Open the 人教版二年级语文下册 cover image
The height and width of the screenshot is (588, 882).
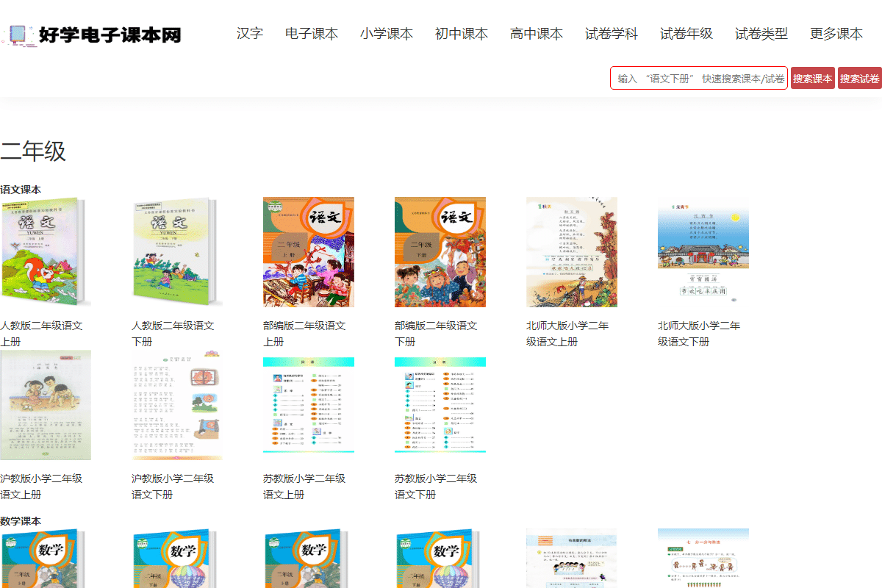(177, 252)
